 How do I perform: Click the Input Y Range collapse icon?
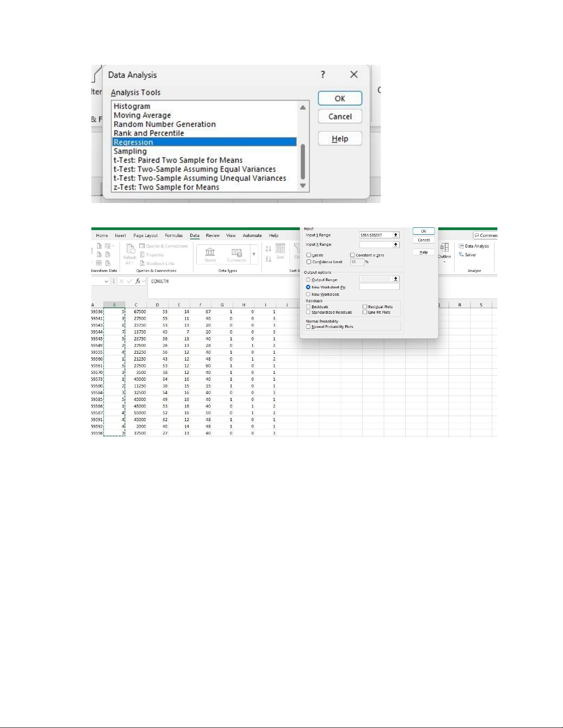[x=396, y=235]
